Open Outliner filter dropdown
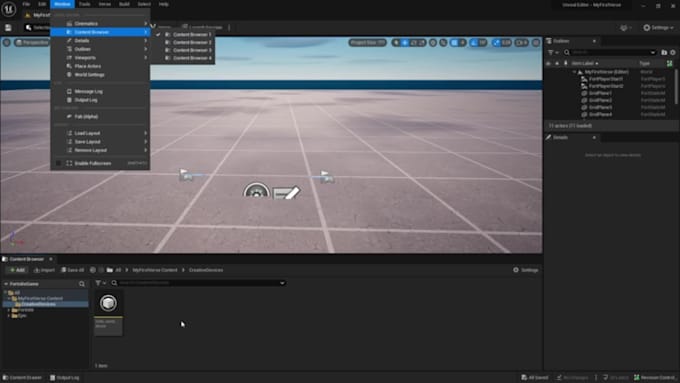This screenshot has height=383, width=680. click(553, 52)
